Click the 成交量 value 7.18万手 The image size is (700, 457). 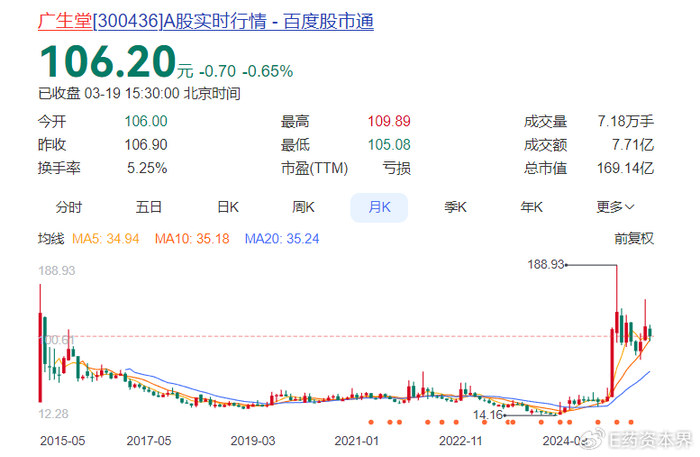[625, 121]
